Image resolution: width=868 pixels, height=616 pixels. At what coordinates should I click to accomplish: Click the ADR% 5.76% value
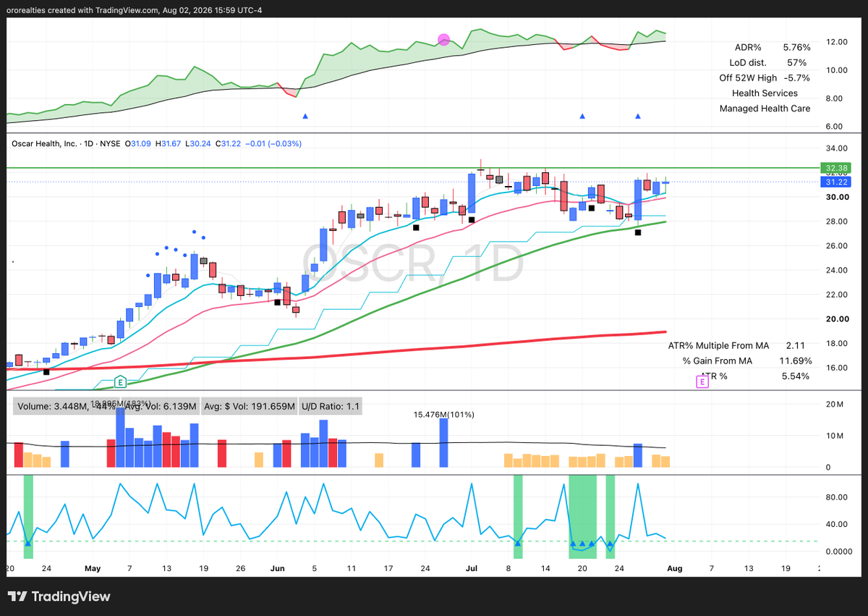(796, 47)
